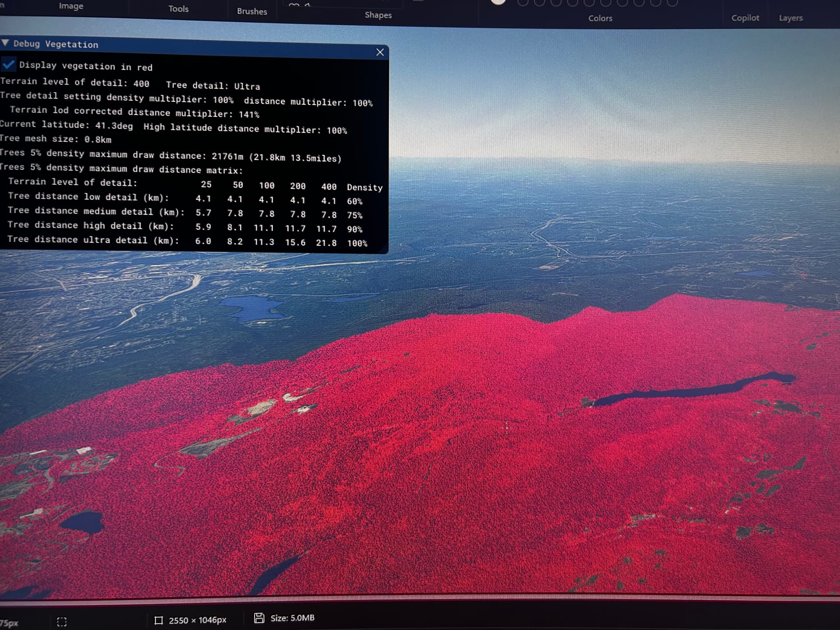Click the 15.6 value in ultra detail row

click(x=295, y=242)
